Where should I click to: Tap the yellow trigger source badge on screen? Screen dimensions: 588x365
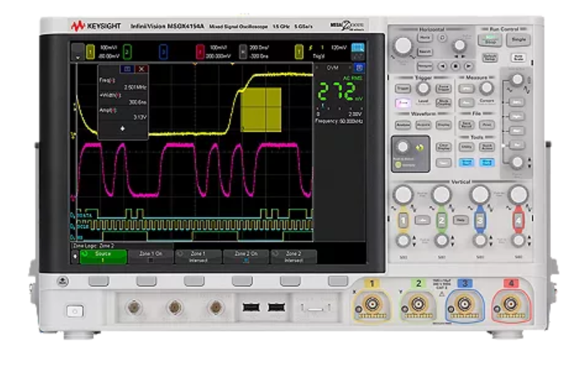[299, 52]
